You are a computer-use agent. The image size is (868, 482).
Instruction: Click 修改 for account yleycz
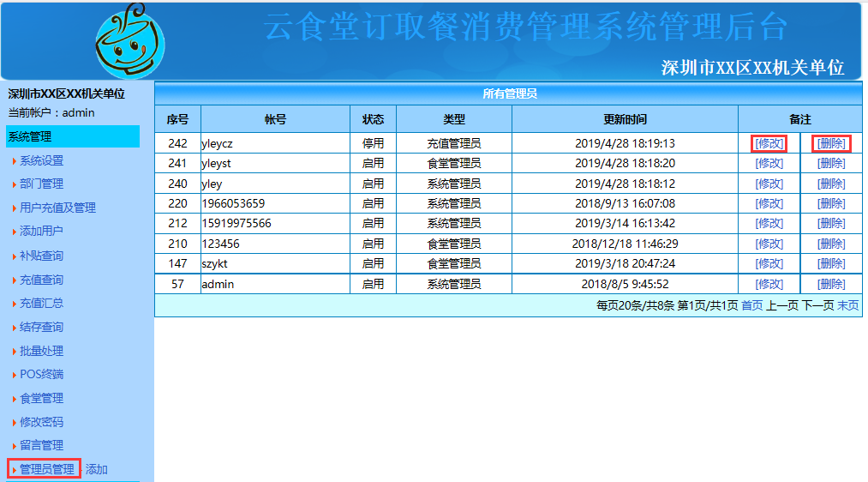(x=769, y=143)
